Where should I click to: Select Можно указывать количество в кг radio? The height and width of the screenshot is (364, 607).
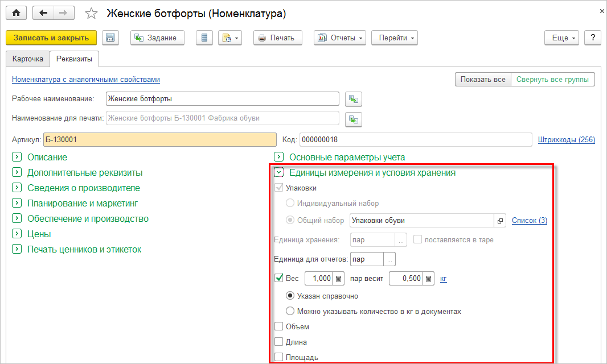click(290, 311)
